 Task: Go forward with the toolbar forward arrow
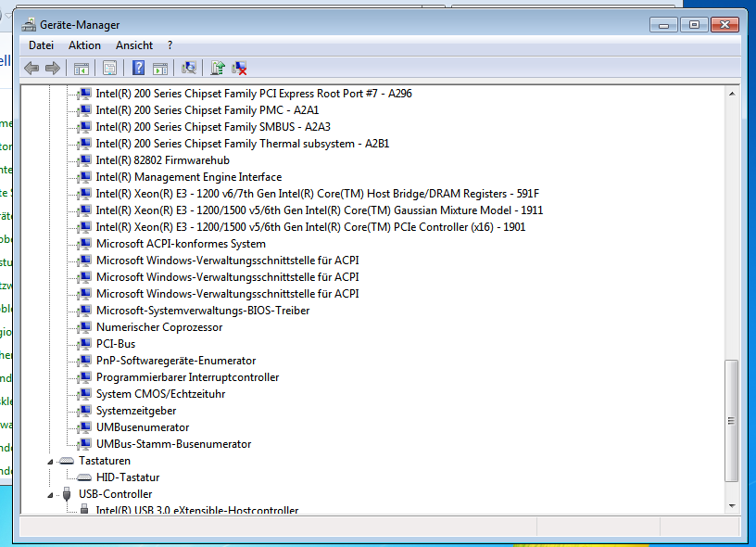[x=53, y=68]
